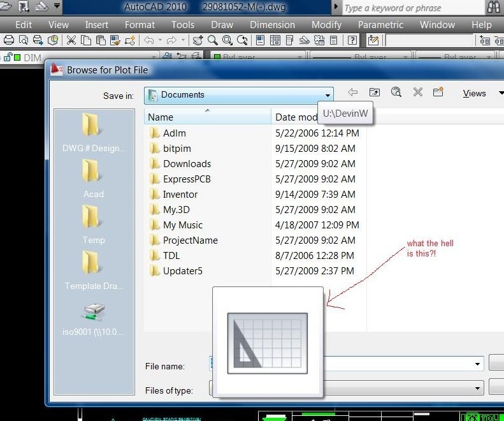The image size is (504, 421).
Task: Select the Zoom Realtime magnifier
Action: click(212, 40)
